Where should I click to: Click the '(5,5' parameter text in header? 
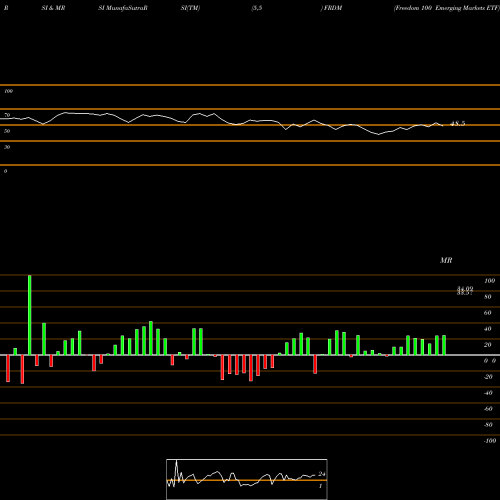(257, 8)
